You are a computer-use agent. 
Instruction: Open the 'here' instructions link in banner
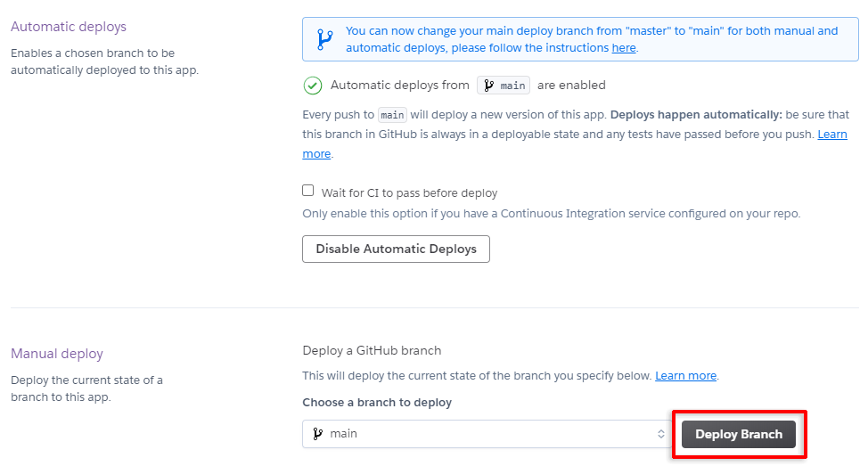624,48
